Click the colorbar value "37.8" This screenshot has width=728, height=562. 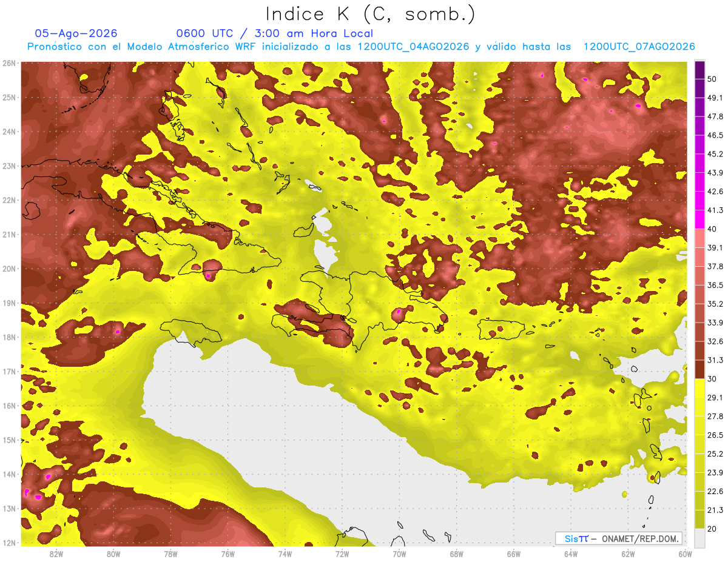click(715, 266)
